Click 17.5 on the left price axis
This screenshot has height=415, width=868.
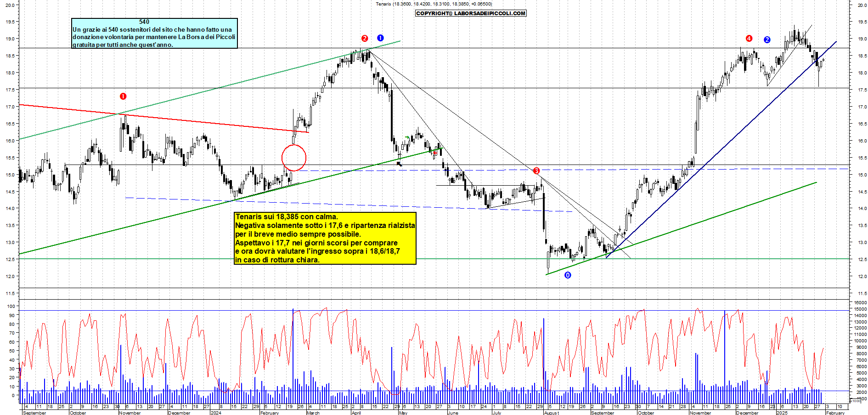(10, 90)
